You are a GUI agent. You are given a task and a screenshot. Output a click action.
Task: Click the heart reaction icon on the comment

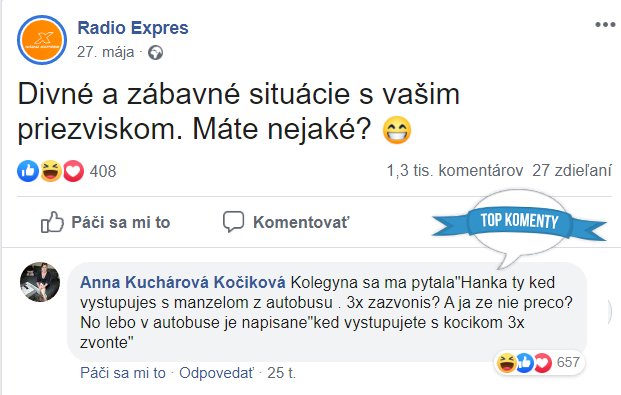[543, 363]
